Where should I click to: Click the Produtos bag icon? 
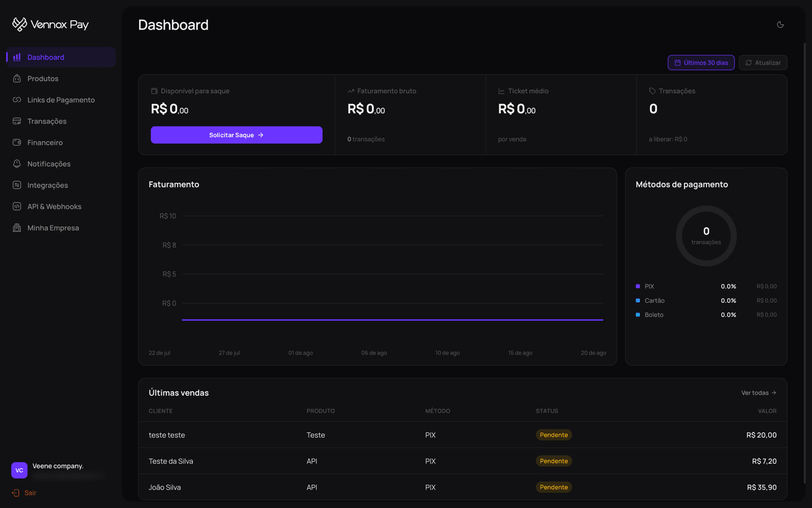coord(17,78)
